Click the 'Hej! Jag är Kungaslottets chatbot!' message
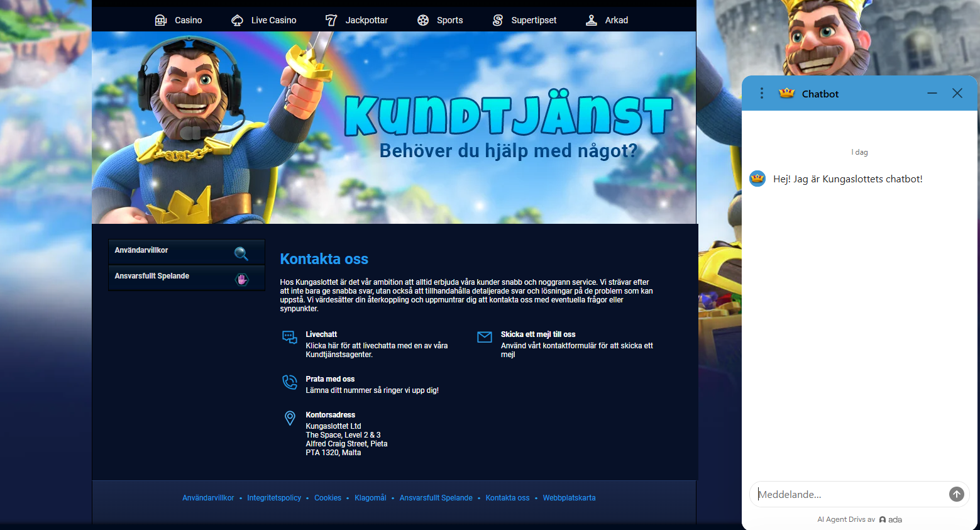This screenshot has width=980, height=530. click(x=848, y=179)
